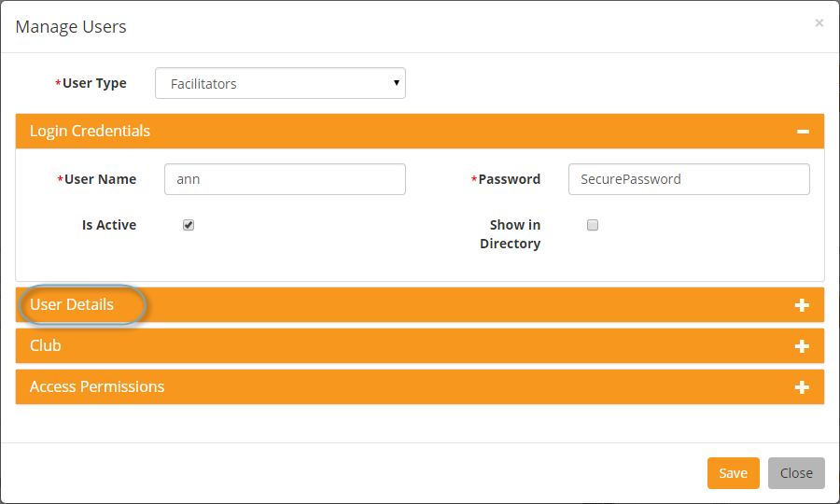The image size is (840, 504).
Task: Focus the Password input field
Action: tap(689, 179)
